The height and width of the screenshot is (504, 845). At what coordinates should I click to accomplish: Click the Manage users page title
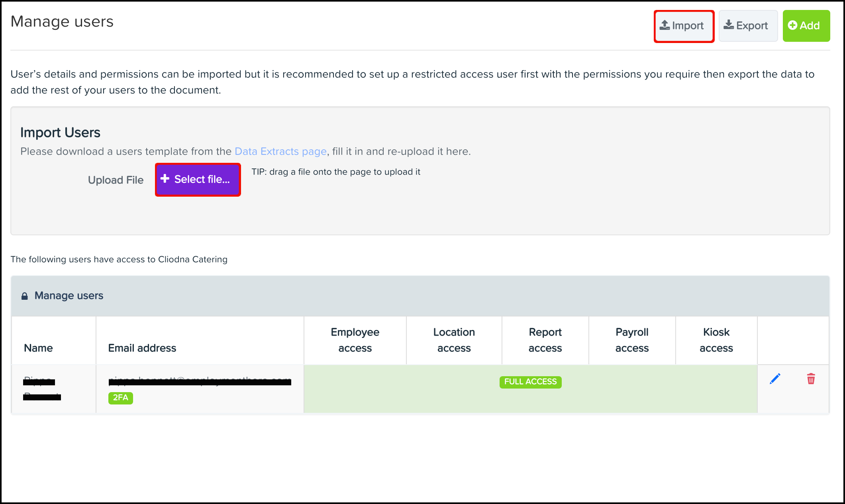point(62,21)
